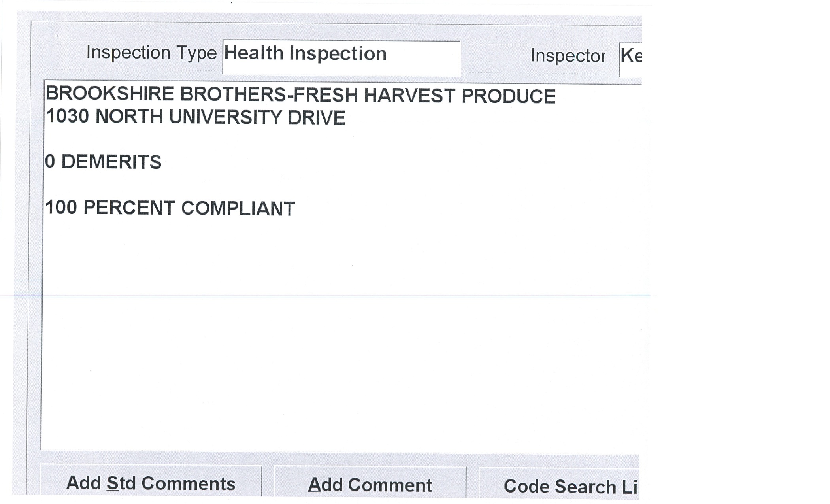Image resolution: width=830 pixels, height=504 pixels.
Task: Click the word PRODUCE in comments
Action: [508, 96]
